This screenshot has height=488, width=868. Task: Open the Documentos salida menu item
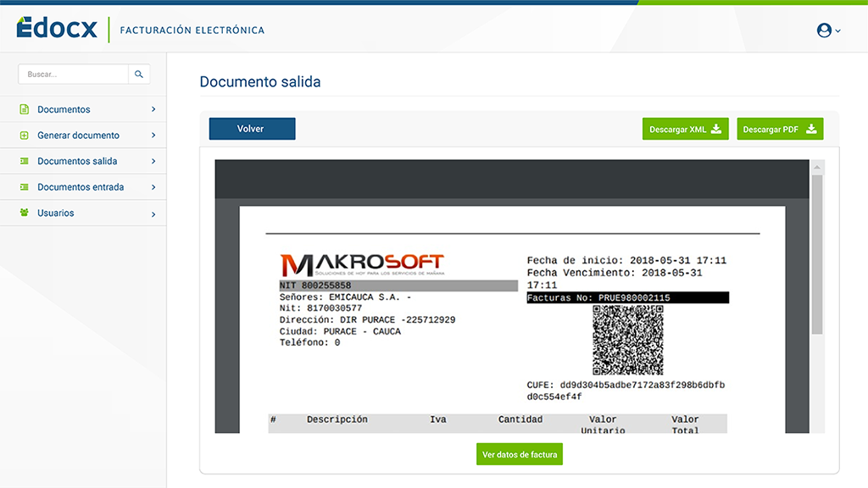coord(83,161)
